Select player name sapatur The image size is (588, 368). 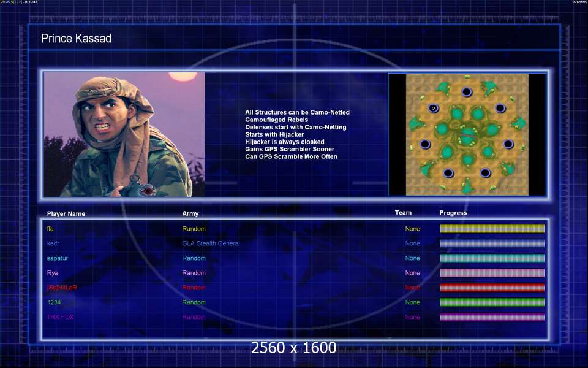pos(58,258)
